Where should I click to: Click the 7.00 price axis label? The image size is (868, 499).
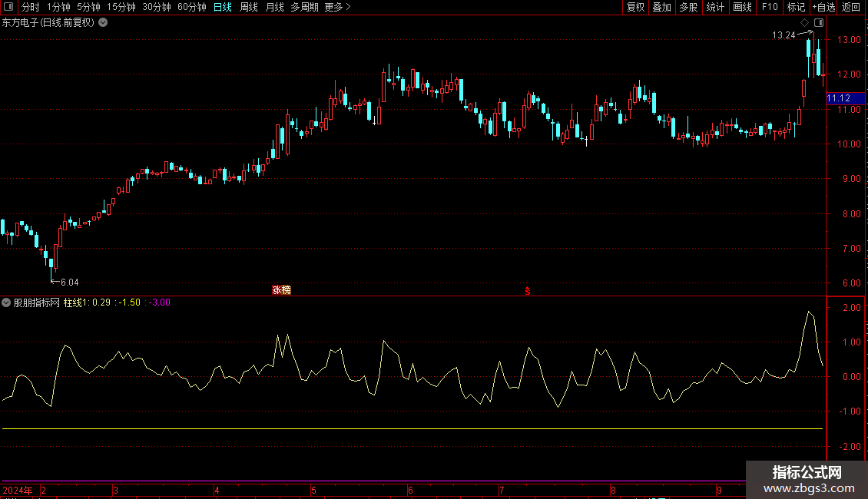[851, 249]
